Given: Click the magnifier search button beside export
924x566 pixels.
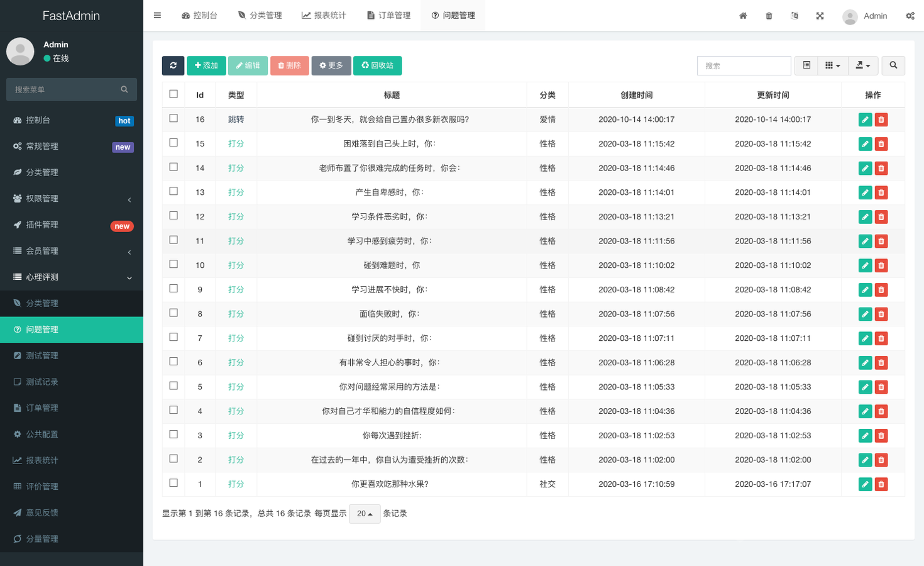Looking at the screenshot, I should [x=893, y=65].
